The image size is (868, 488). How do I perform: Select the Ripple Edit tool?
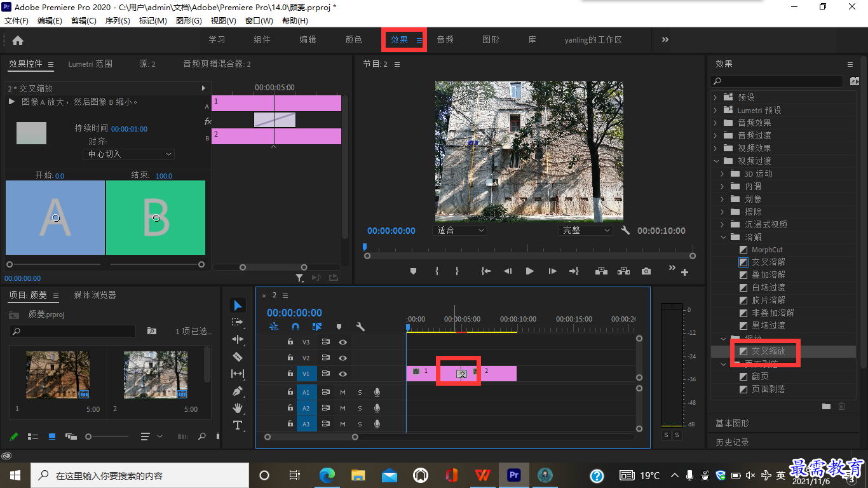[x=238, y=339]
